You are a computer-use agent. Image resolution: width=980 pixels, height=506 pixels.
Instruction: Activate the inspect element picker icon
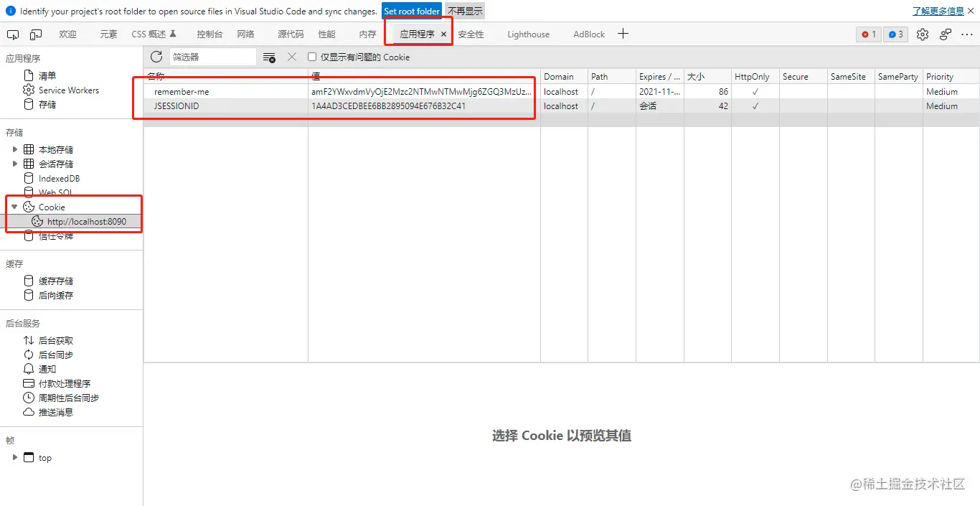[13, 34]
